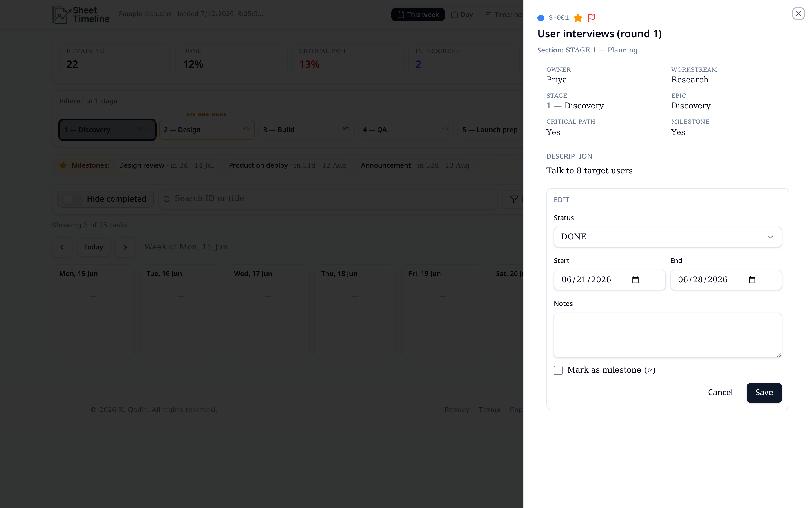This screenshot has width=812, height=508.
Task: Click the Tue, 16 Jun day column
Action: coord(180,312)
